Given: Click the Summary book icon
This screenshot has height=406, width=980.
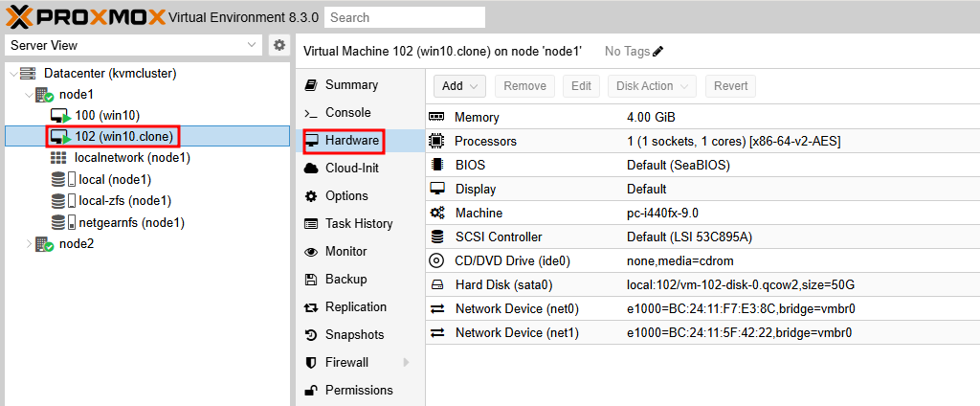Looking at the screenshot, I should [x=311, y=85].
